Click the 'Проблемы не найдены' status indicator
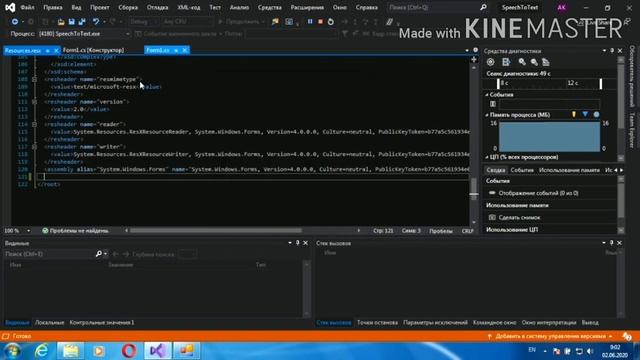 click(x=76, y=231)
